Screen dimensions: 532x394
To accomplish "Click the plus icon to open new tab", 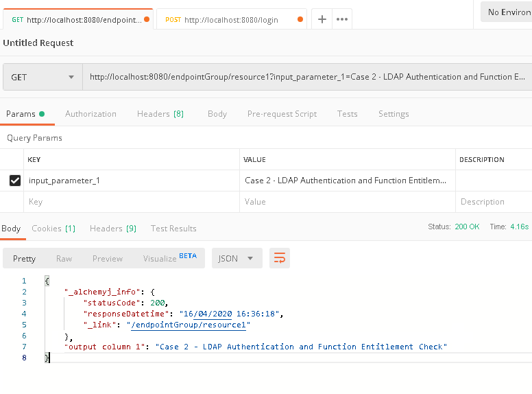I will [x=322, y=19].
